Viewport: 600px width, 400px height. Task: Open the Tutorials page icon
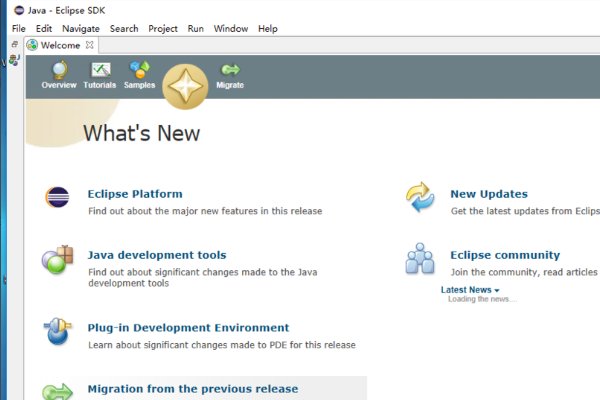coord(100,71)
